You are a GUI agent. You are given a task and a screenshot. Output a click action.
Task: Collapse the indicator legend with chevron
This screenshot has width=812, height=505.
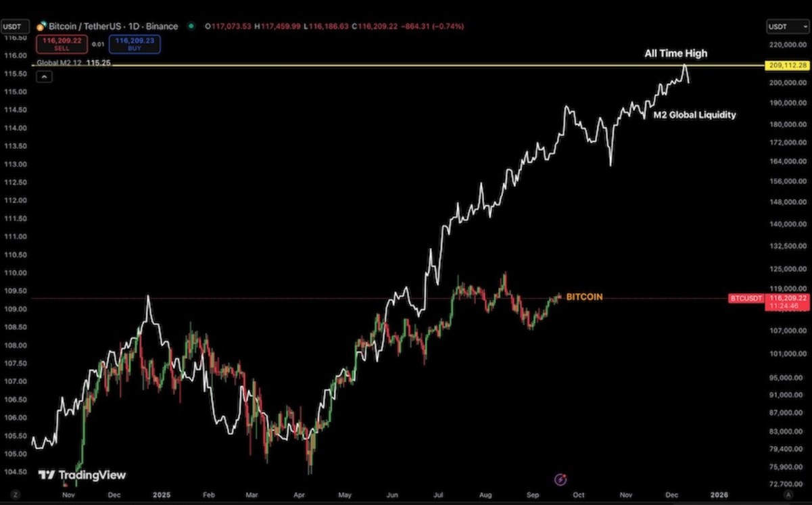(x=43, y=77)
